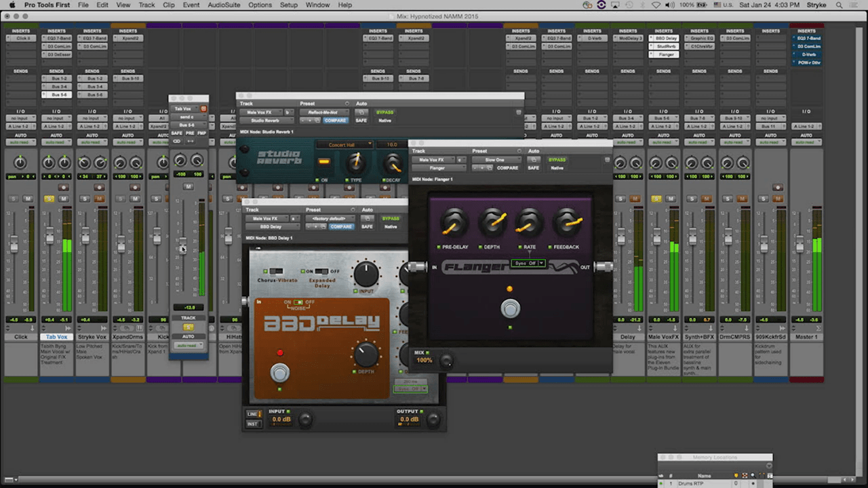This screenshot has width=868, height=488.
Task: Click the inverse pan arrows icon in send window
Action: 190,141
